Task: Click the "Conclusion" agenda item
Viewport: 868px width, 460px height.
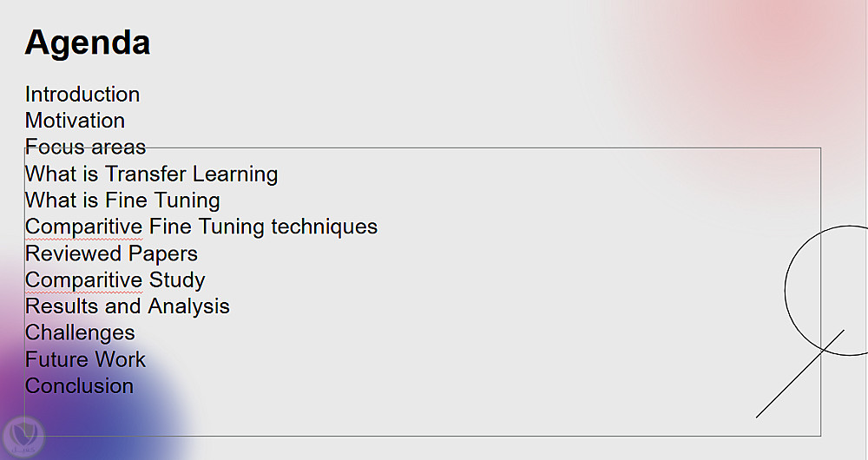Action: [x=79, y=386]
